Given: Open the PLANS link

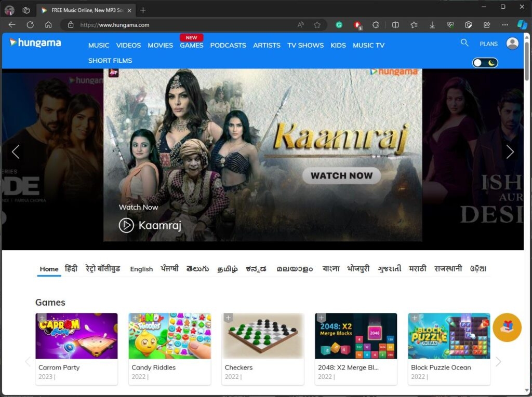Looking at the screenshot, I should [488, 44].
